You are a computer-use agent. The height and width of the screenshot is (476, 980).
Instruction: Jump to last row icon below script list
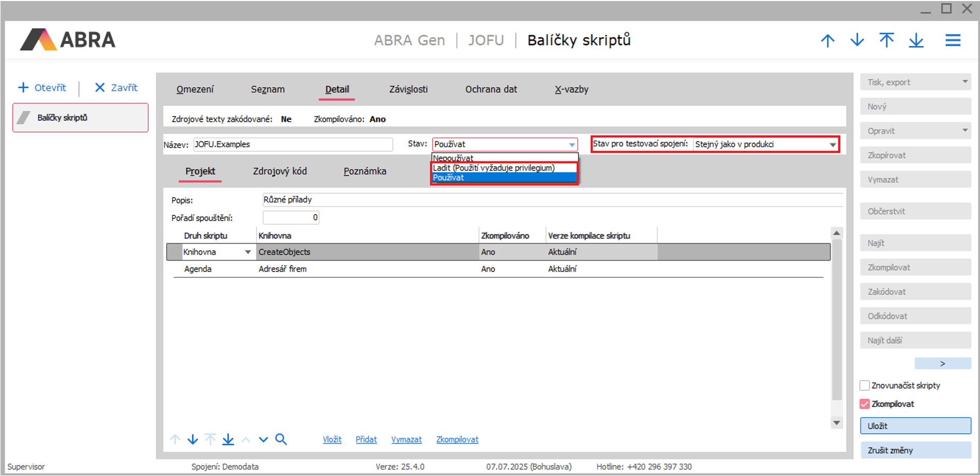coord(228,439)
